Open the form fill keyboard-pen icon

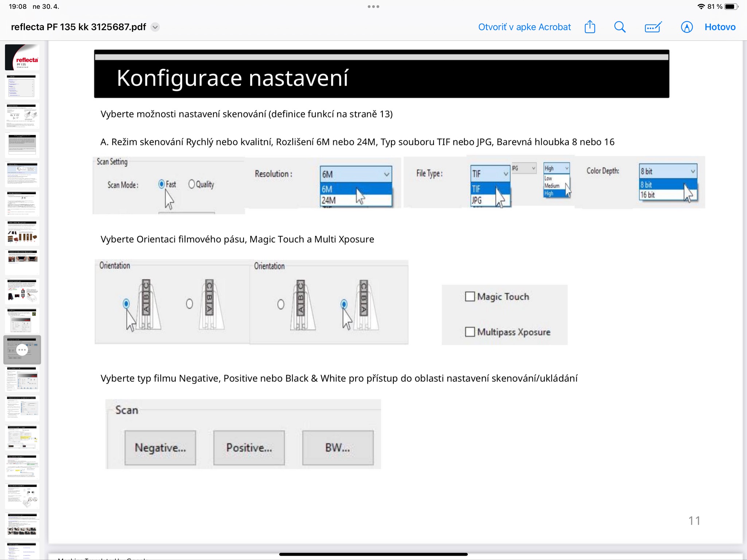653,27
